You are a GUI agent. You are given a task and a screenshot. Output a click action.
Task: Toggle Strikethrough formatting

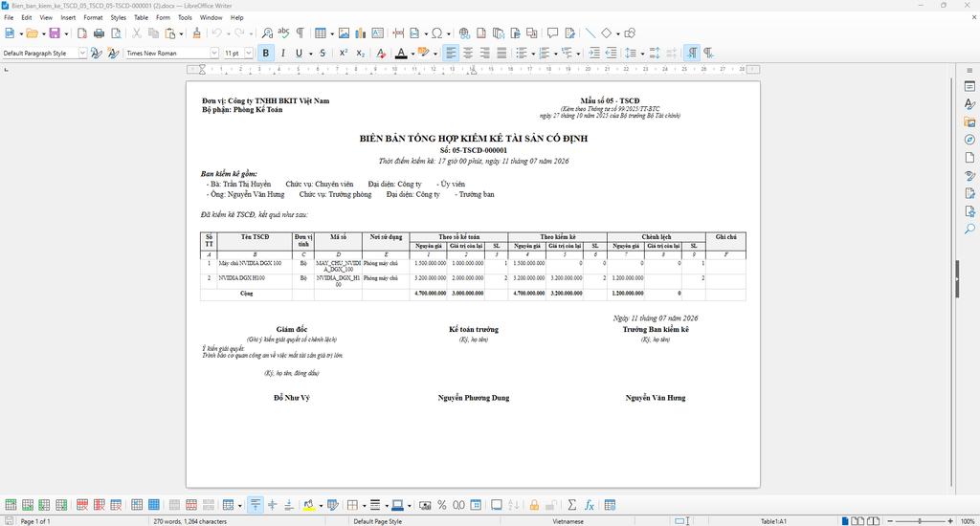point(323,54)
